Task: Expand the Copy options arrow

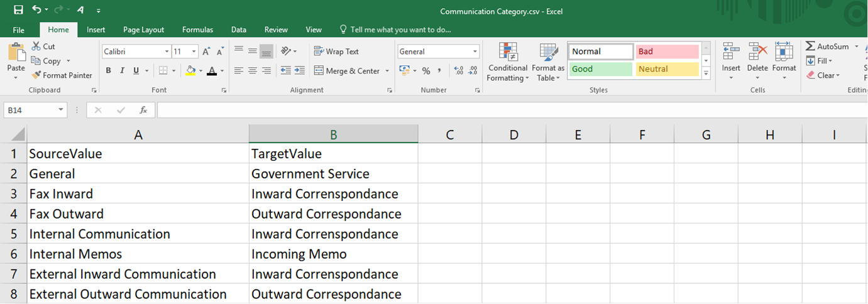Action: click(x=68, y=61)
